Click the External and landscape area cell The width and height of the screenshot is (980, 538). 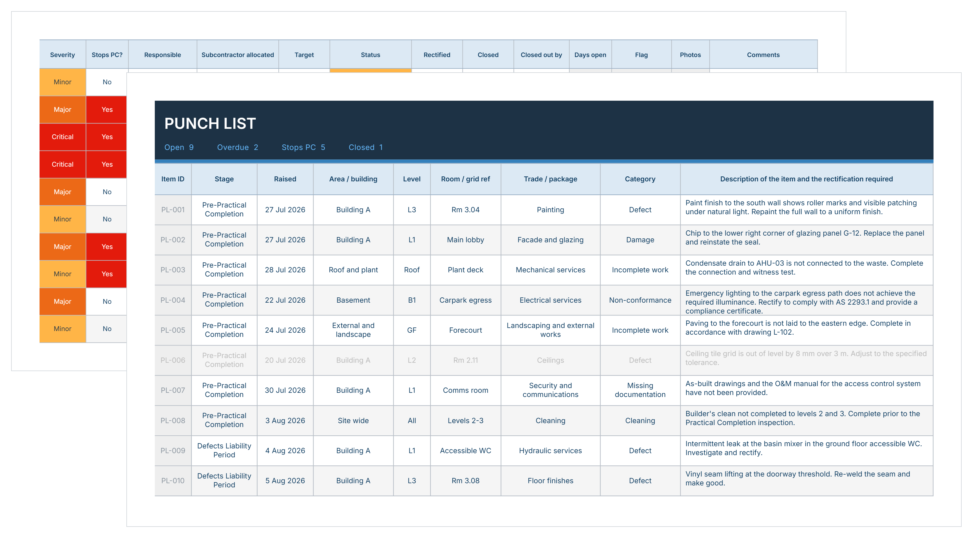tap(353, 330)
